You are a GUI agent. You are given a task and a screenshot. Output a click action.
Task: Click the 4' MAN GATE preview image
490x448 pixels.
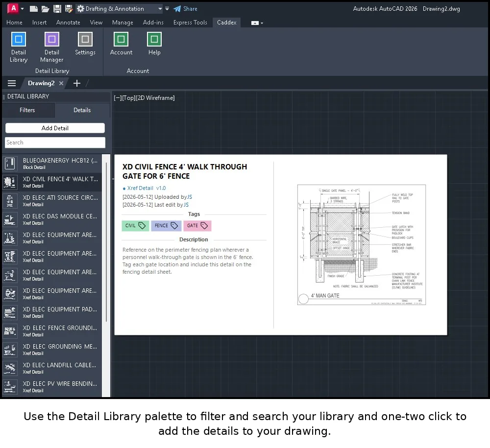pos(362,244)
